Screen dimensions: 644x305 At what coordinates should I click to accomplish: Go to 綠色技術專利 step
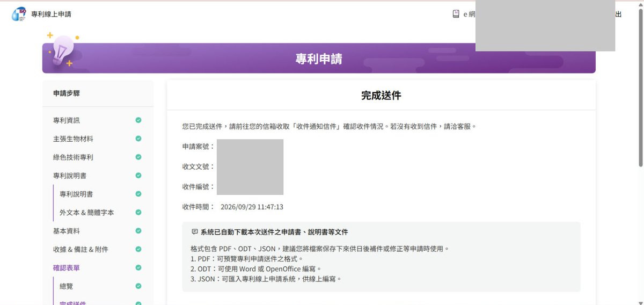73,157
